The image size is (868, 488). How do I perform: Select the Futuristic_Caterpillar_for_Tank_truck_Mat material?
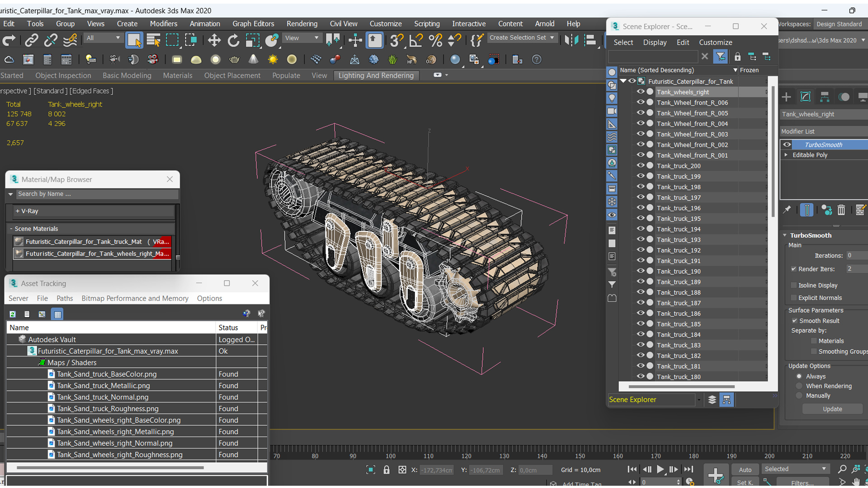(92, 242)
